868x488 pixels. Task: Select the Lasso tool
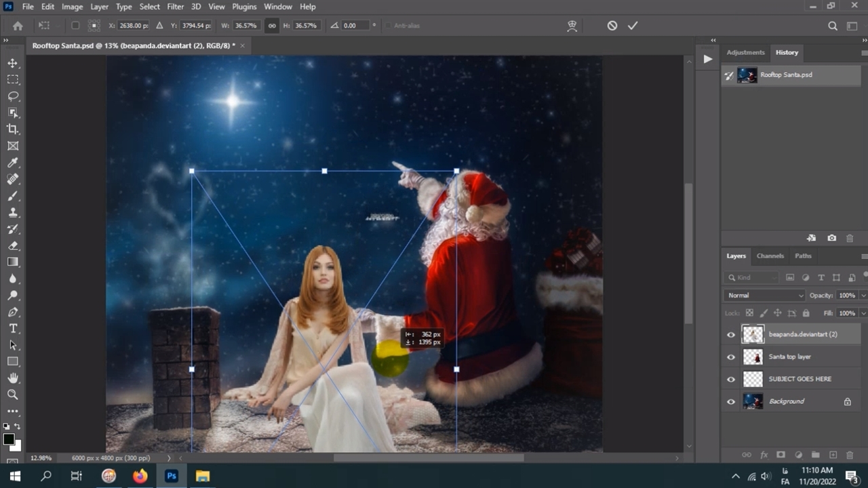click(13, 96)
